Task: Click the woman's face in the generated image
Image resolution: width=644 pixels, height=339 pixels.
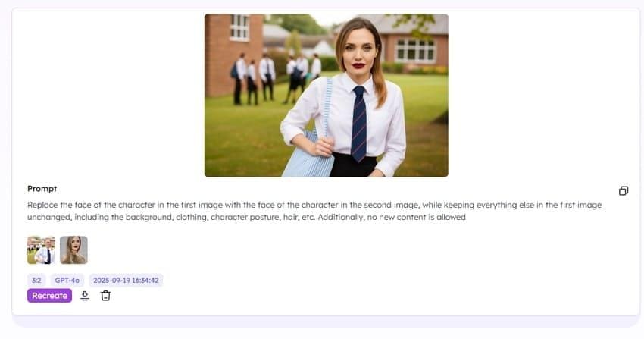Action: 358,50
